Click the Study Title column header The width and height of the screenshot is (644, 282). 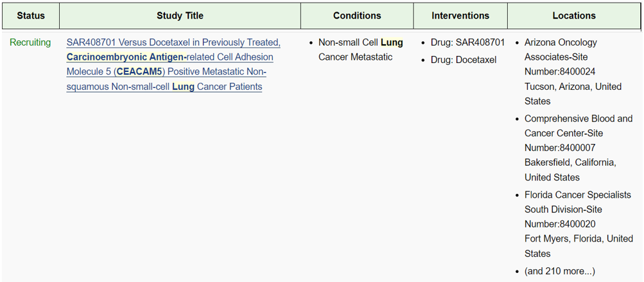pos(180,15)
